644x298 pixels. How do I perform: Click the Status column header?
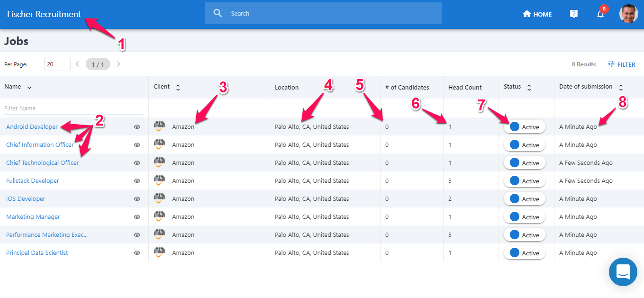(x=512, y=87)
